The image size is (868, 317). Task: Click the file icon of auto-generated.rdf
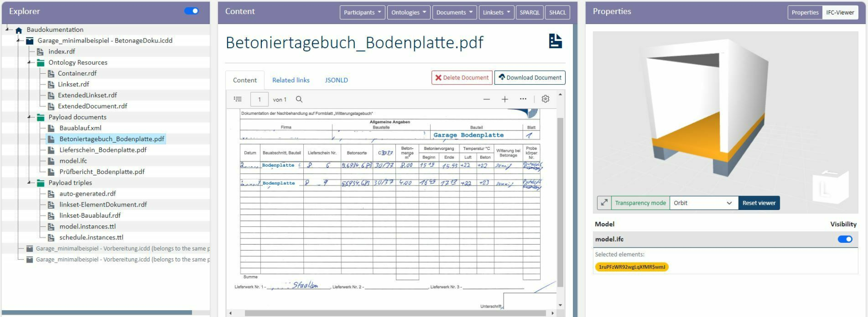coord(51,194)
